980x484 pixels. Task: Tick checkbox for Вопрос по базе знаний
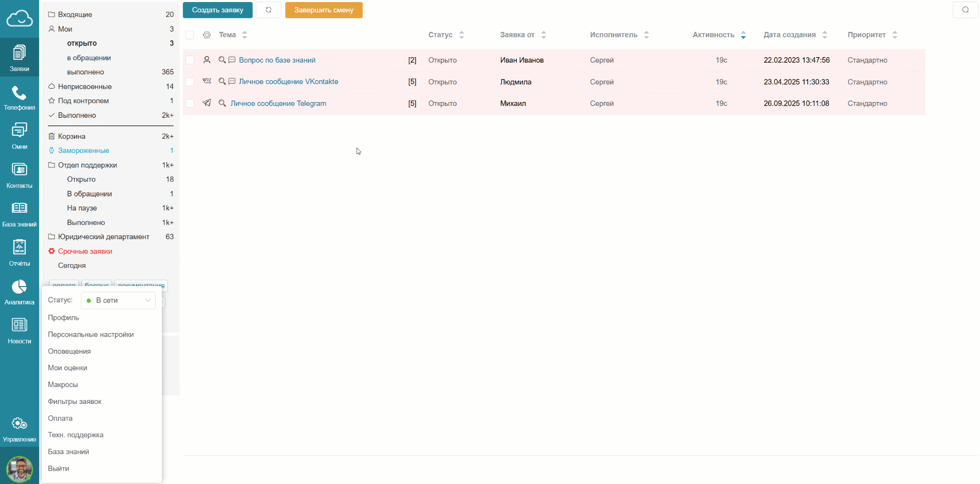coord(190,60)
